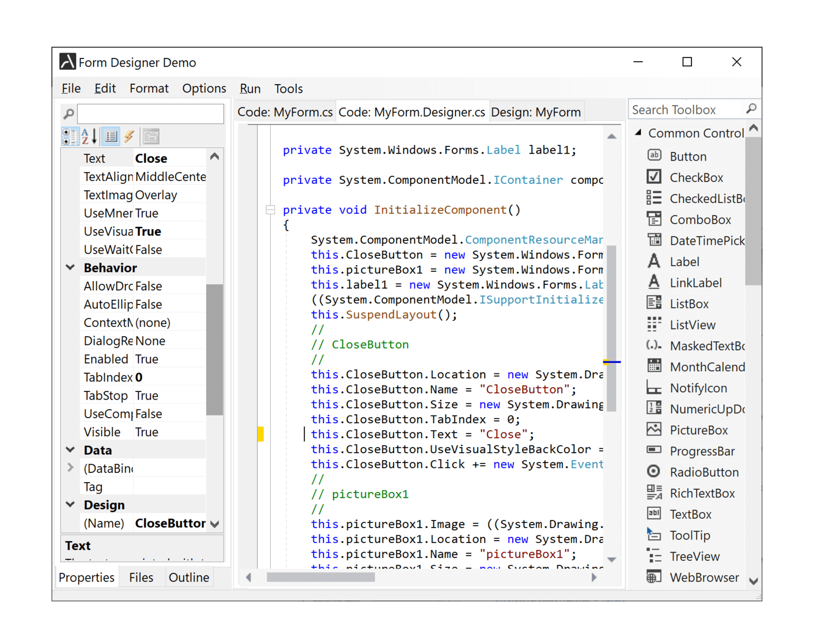Collapse the Design properties section

point(70,504)
